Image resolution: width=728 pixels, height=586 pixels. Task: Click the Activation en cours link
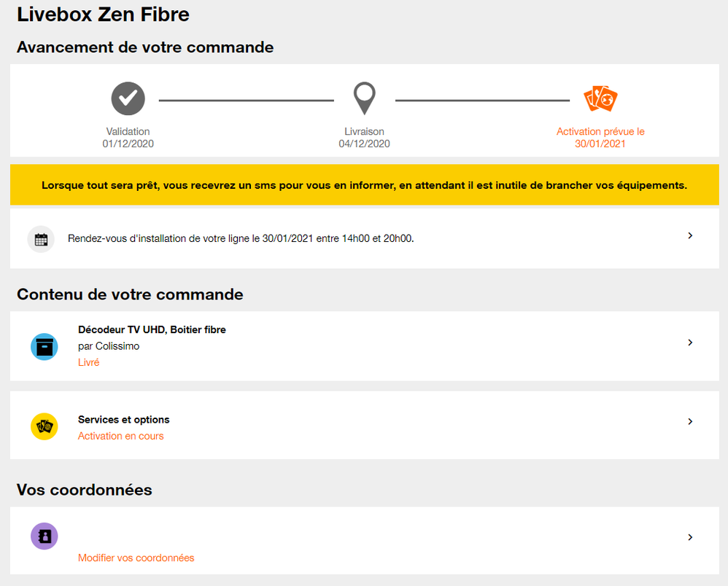[x=120, y=435]
